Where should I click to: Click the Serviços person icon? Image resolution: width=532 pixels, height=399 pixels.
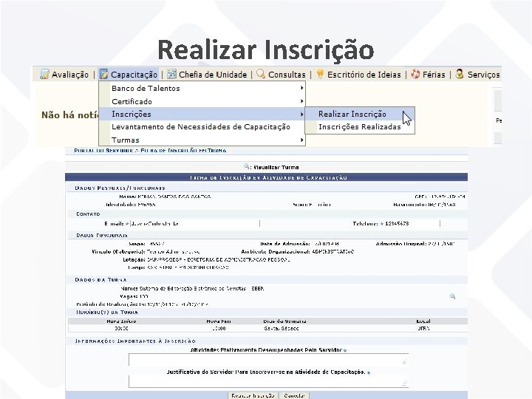point(460,74)
